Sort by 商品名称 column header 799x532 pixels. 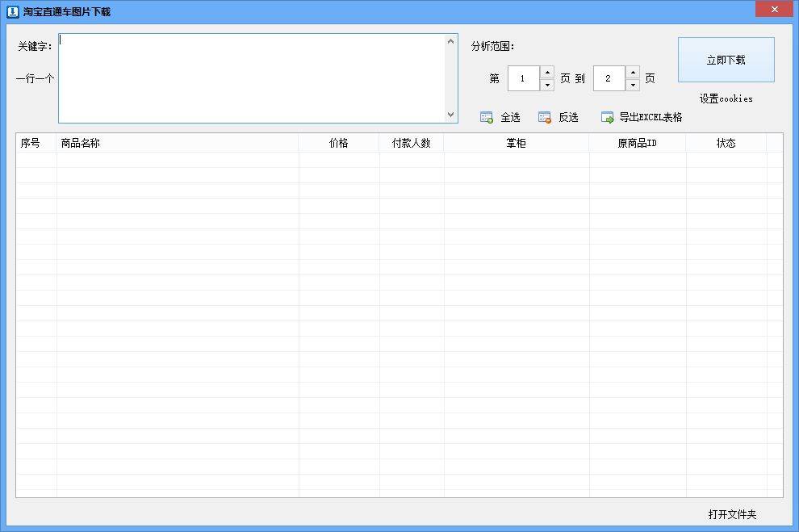click(x=178, y=143)
